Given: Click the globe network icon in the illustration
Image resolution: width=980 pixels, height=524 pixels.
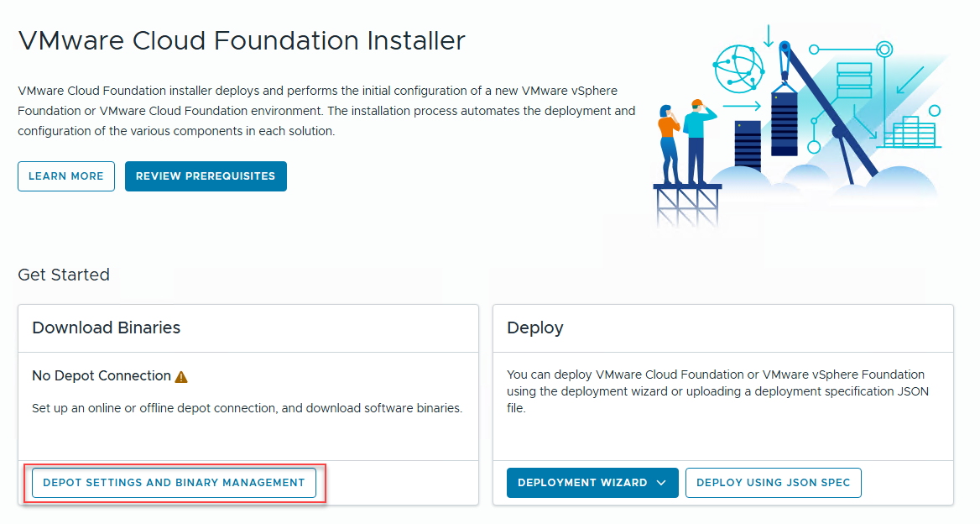Looking at the screenshot, I should tap(739, 70).
